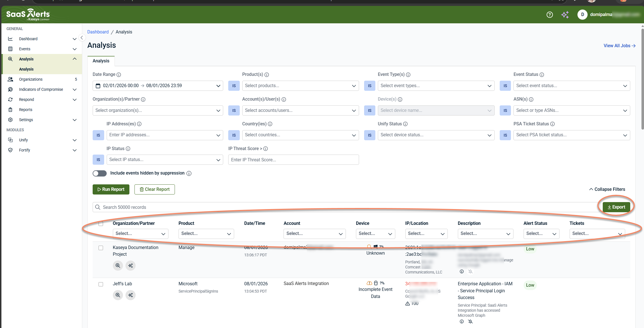Open the Select organization(s) dropdown
Screen dimensions: 644x328
pos(158,110)
